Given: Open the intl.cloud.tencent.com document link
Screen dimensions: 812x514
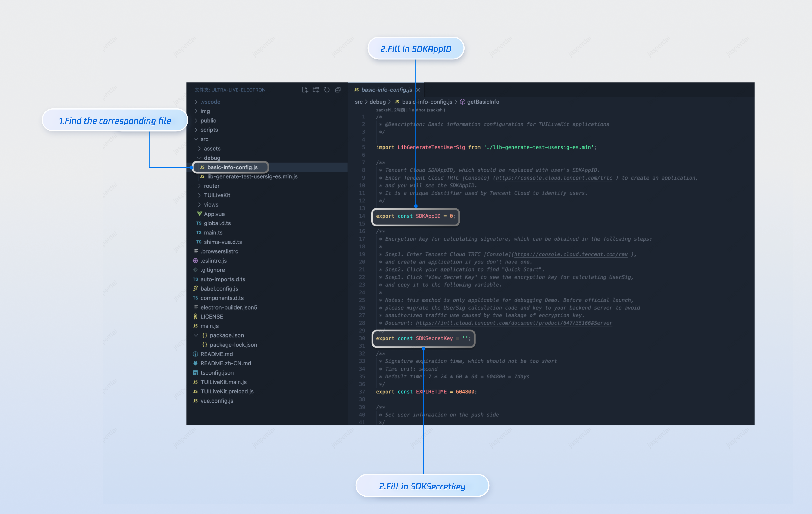Looking at the screenshot, I should (x=514, y=323).
